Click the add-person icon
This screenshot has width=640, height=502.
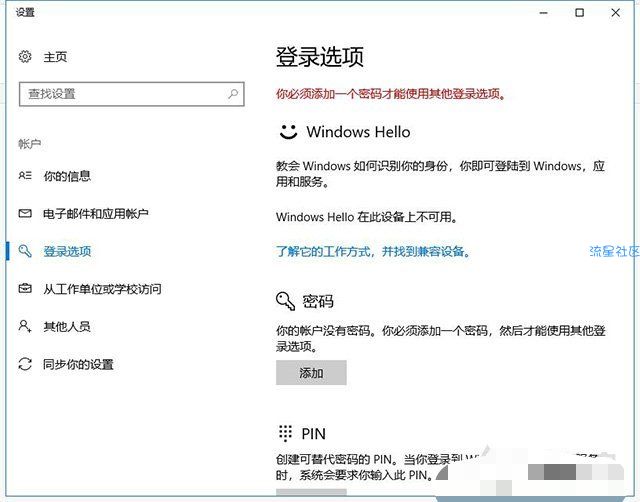pos(25,326)
